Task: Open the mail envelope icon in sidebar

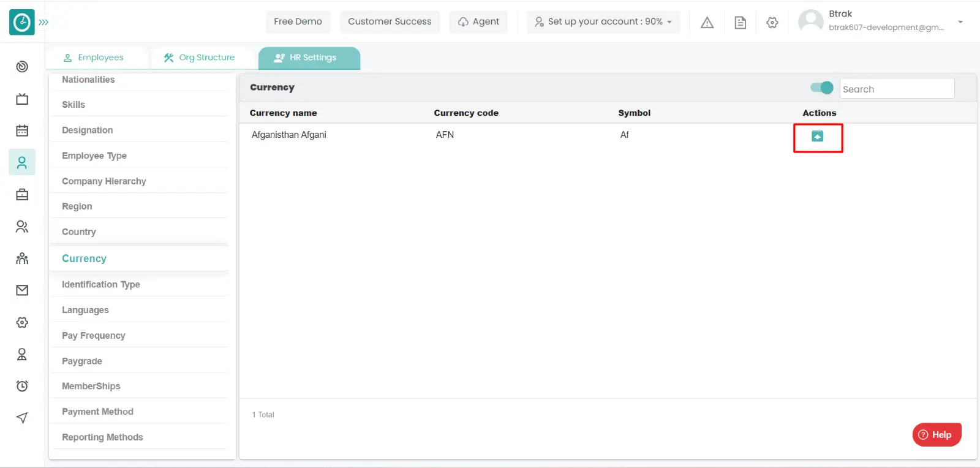Action: (x=22, y=290)
